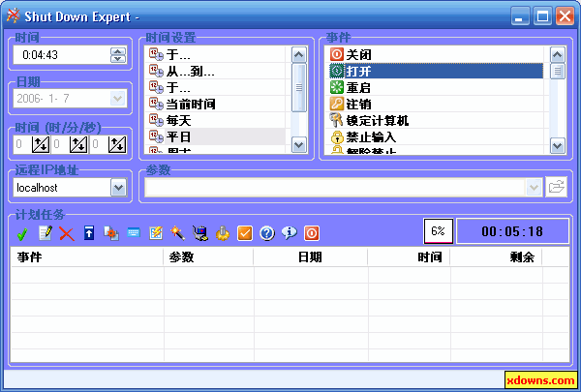Click into the 0:04:43 time field
The image size is (581, 392).
62,55
